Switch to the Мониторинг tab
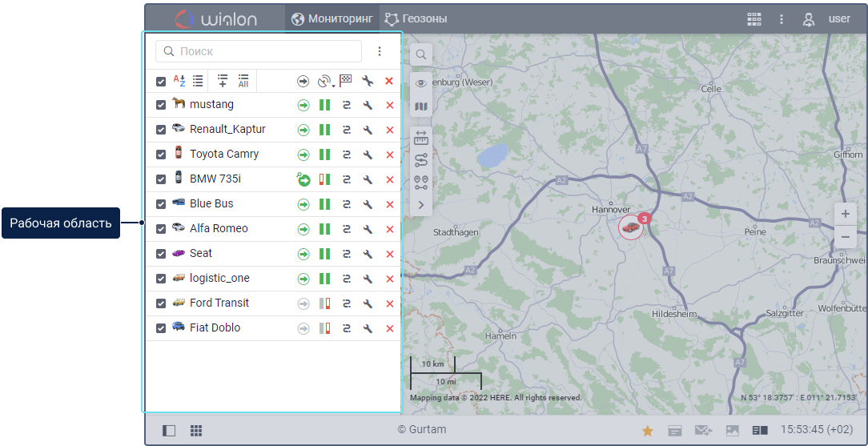868x446 pixels. [332, 18]
